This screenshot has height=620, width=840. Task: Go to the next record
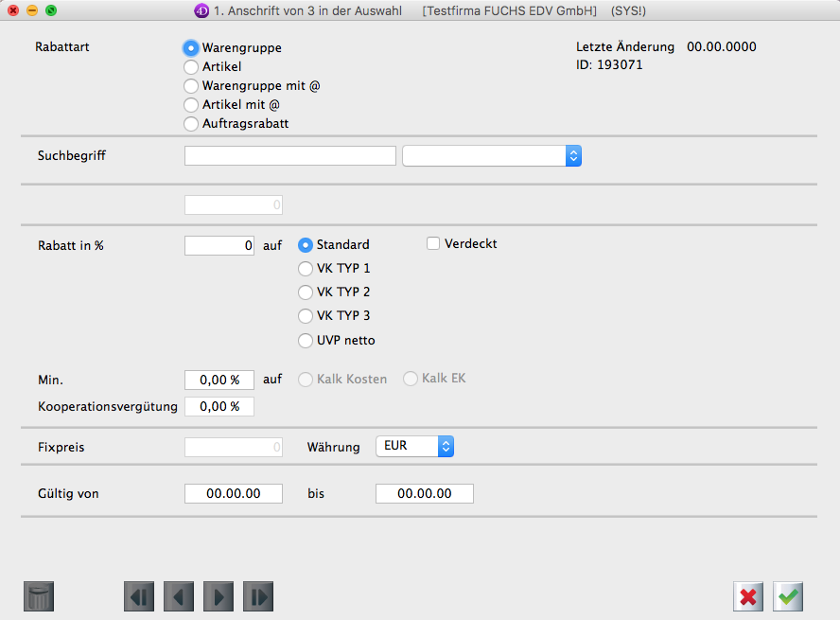pos(219,596)
